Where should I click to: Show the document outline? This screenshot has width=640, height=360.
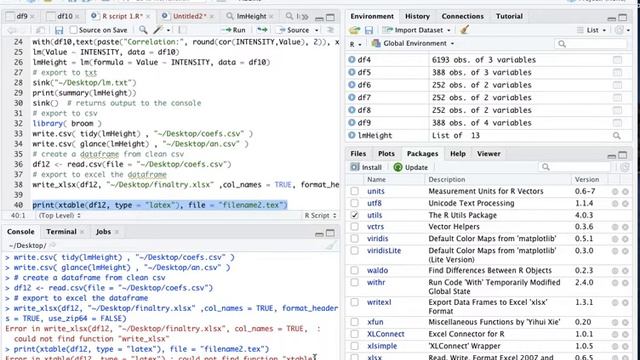click(x=330, y=30)
